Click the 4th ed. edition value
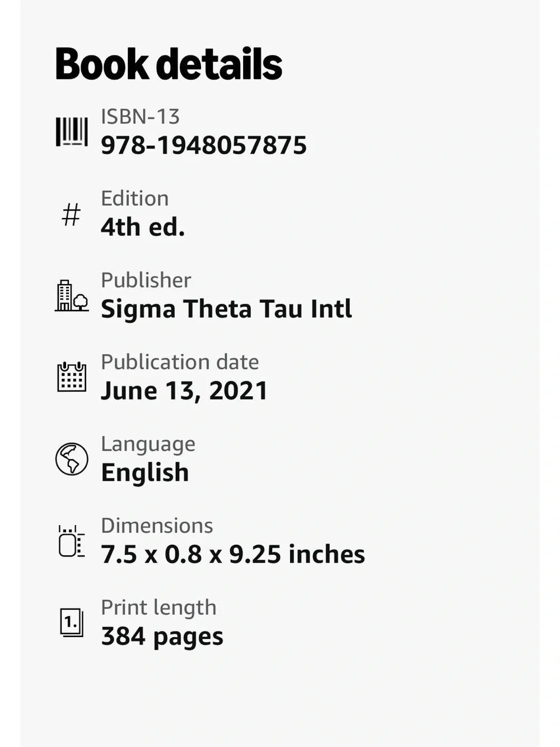560x747 pixels. click(143, 227)
